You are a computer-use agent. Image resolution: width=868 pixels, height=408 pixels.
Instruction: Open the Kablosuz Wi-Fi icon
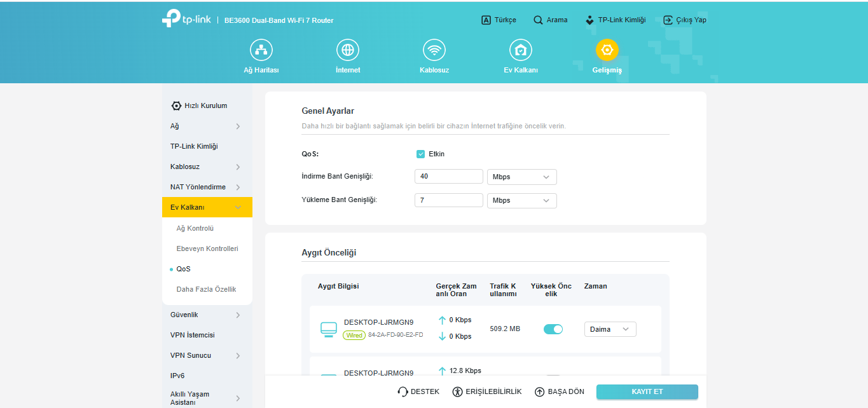point(434,50)
